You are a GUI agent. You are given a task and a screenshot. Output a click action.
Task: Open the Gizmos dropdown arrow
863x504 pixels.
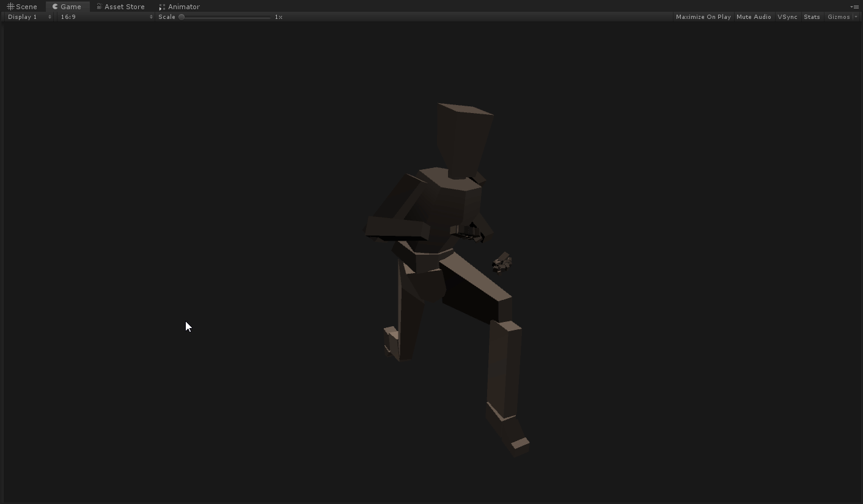pos(856,17)
